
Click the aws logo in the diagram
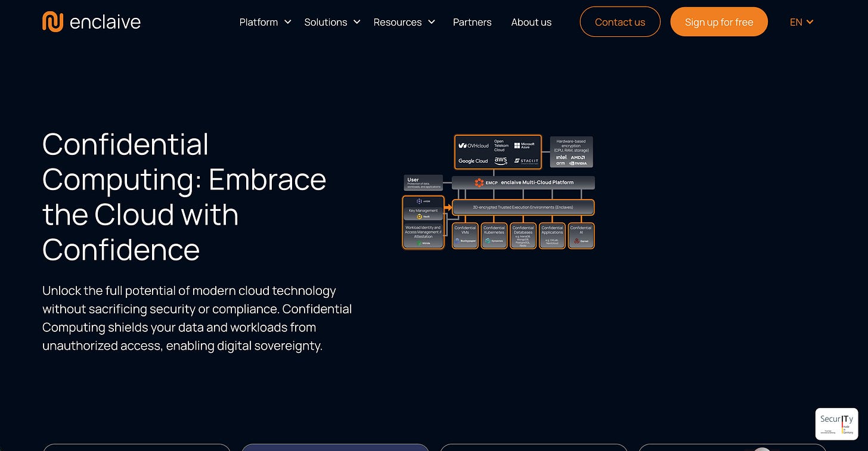point(501,161)
